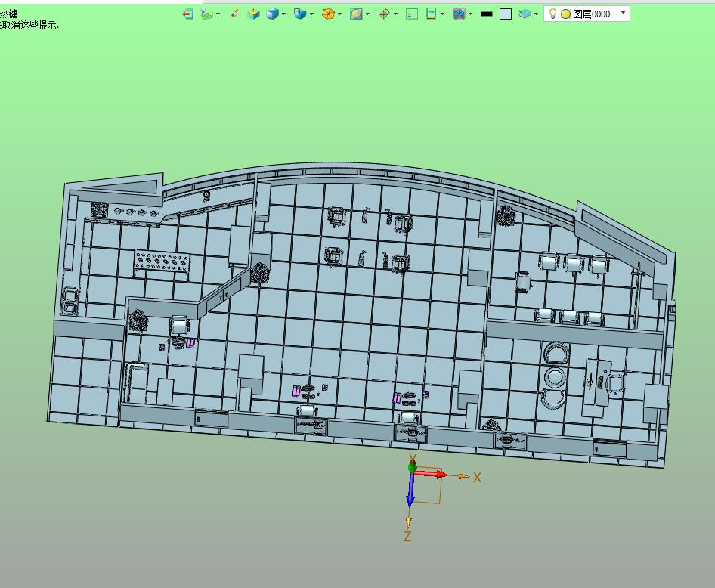
Task: Expand the arrow beside the orange polyhedron
Action: point(340,14)
